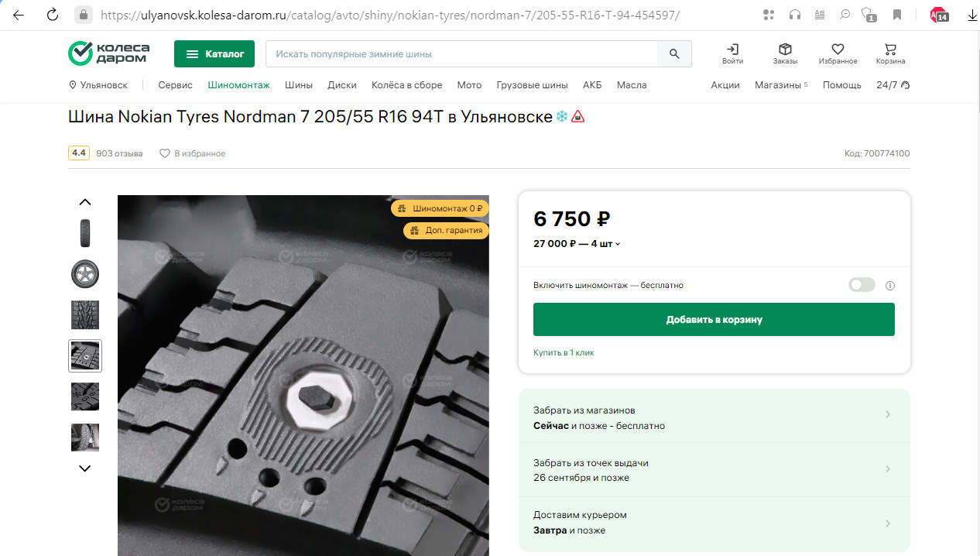Open the Диски menu item
The height and width of the screenshot is (556, 980).
tap(341, 85)
